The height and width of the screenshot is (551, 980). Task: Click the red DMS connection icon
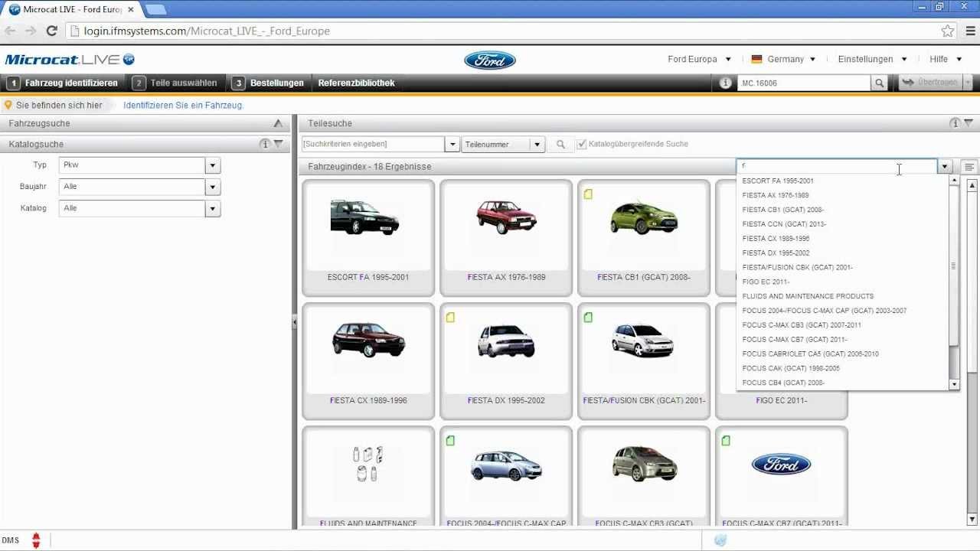click(x=35, y=540)
